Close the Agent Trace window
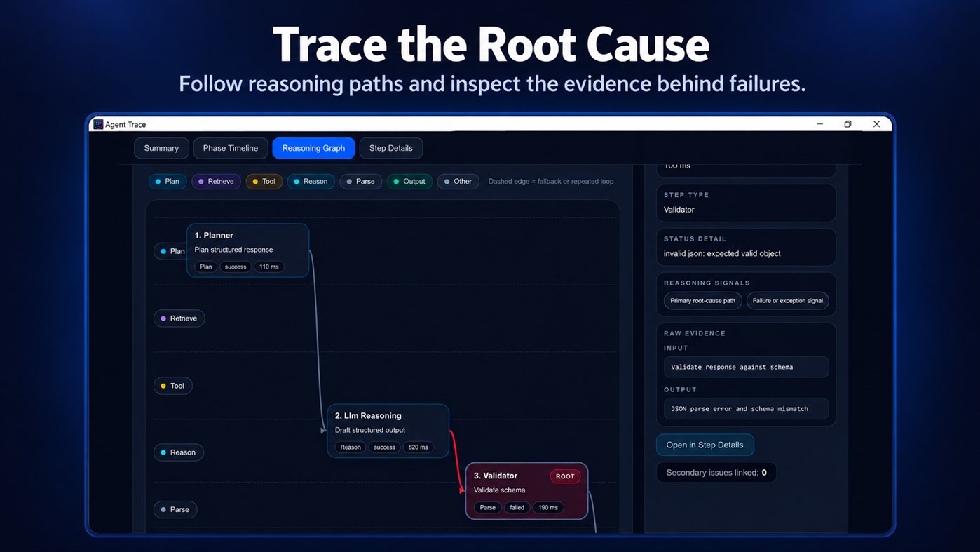The width and height of the screenshot is (980, 552). pyautogui.click(x=876, y=124)
